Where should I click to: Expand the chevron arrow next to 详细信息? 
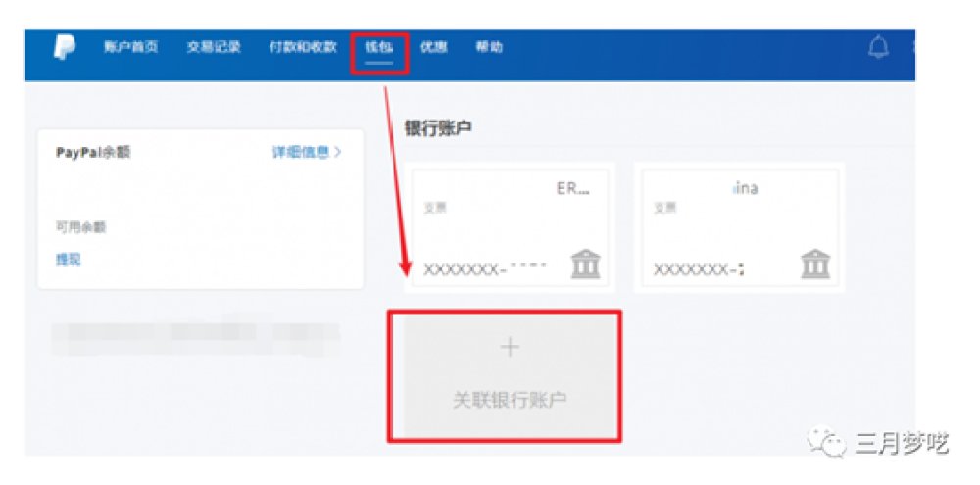click(338, 152)
